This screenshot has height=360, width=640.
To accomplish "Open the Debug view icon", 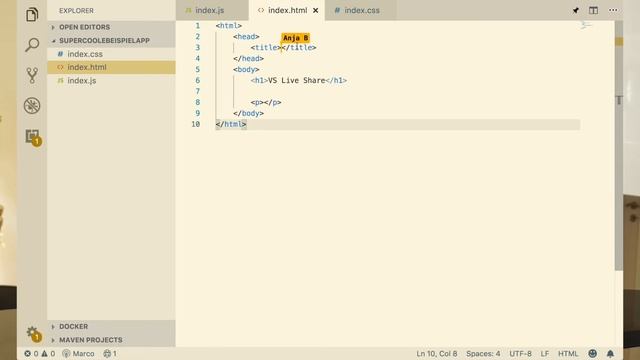I will 32,106.
